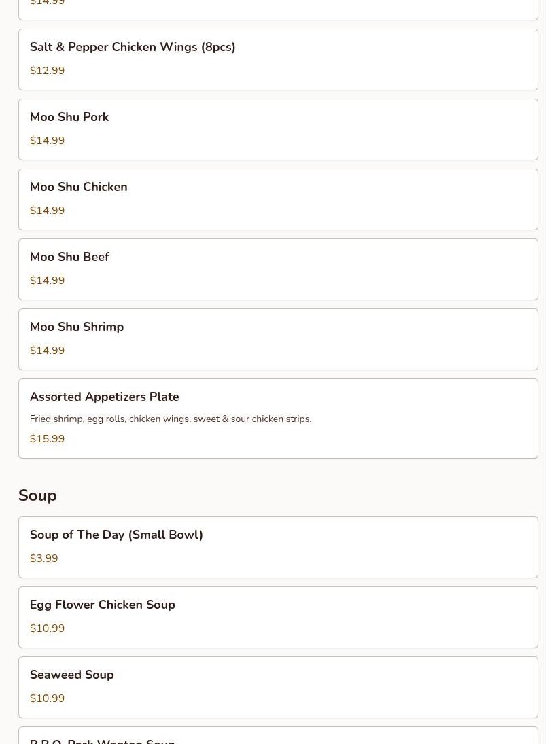Click Egg Flower Chicken Soup's $10.99 price
560x744 pixels.
47,628
